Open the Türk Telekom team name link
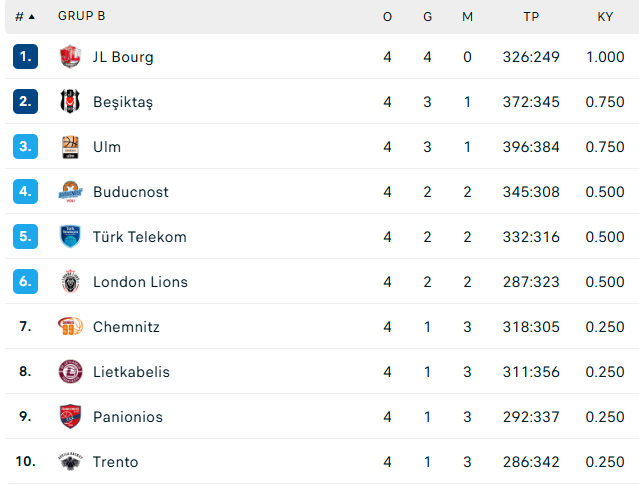Viewport: 639px width, 485px height. click(139, 237)
